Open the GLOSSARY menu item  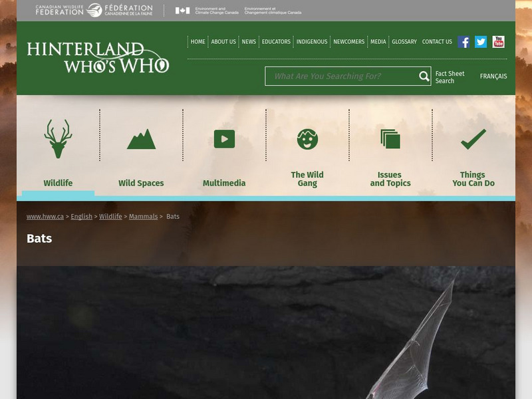point(404,41)
